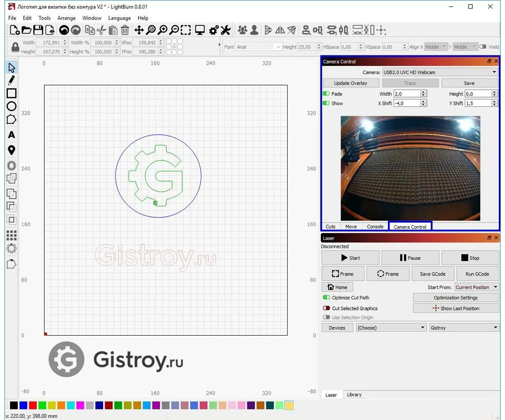Click the camera Save button
The image size is (505, 420).
click(x=469, y=83)
